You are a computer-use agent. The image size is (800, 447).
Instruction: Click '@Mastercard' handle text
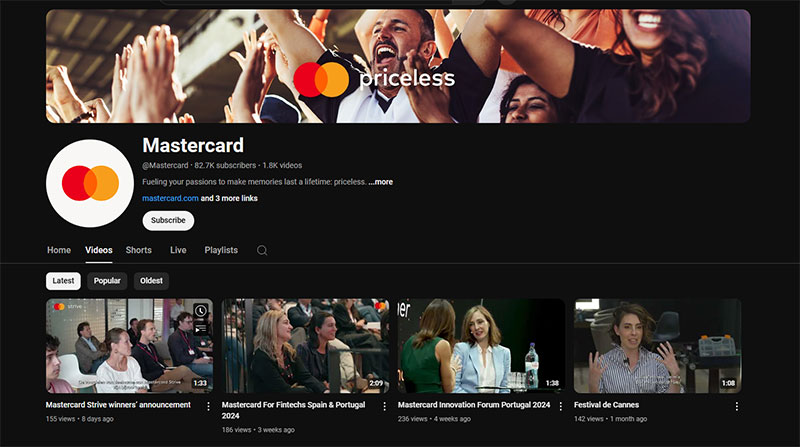[165, 165]
